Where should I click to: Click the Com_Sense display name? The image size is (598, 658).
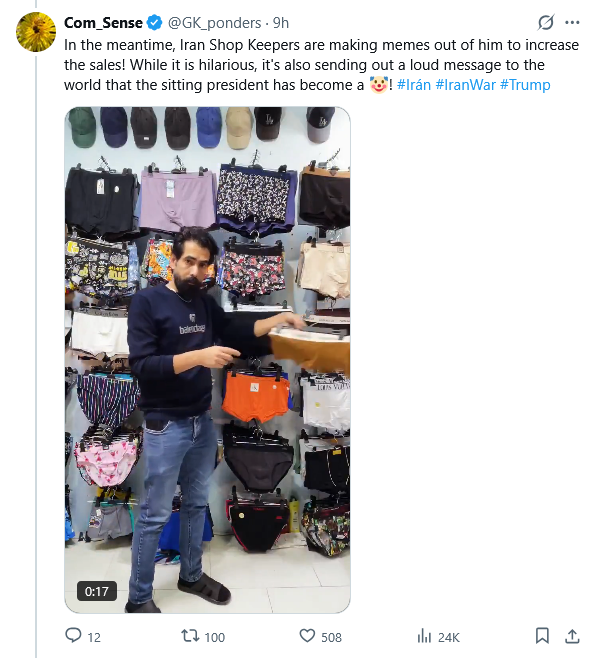pos(103,23)
